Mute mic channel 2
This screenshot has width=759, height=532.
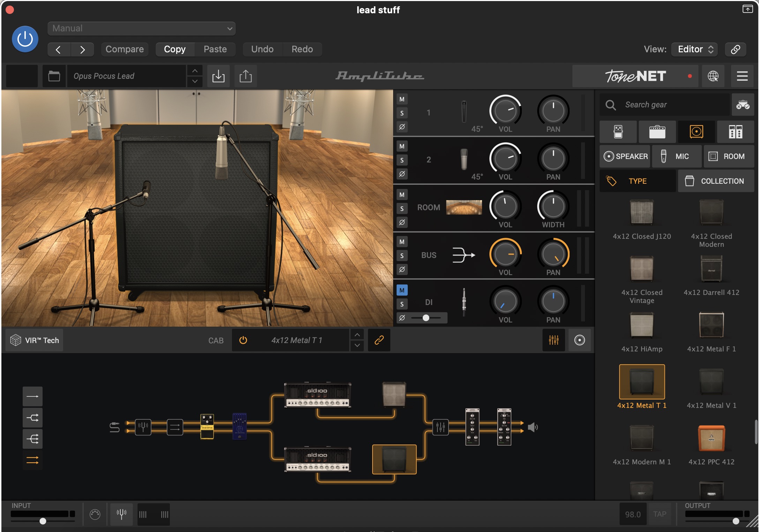(402, 146)
